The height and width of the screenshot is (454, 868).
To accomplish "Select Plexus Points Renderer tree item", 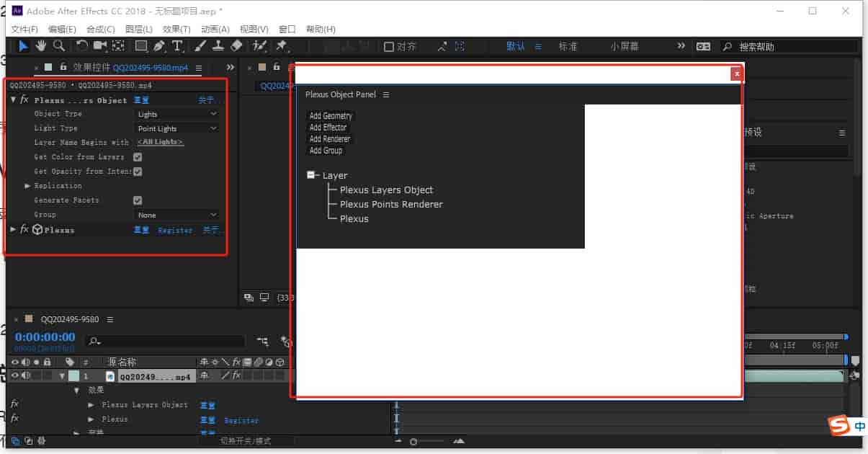I will click(391, 205).
